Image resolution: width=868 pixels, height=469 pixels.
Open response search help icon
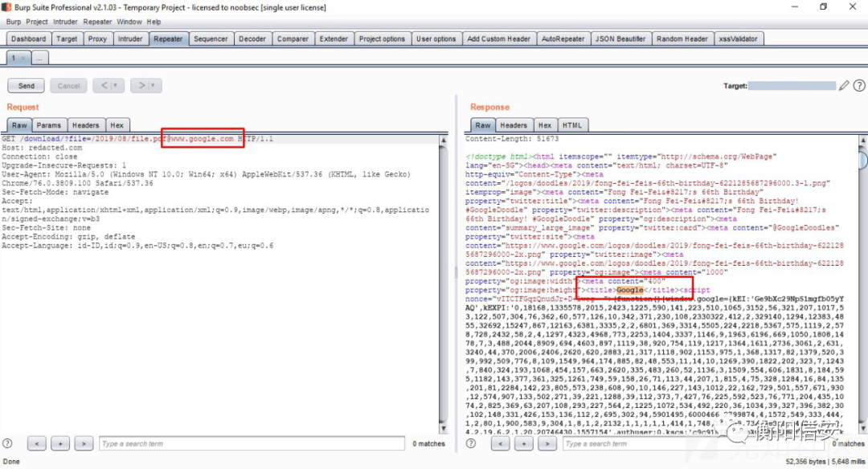471,443
